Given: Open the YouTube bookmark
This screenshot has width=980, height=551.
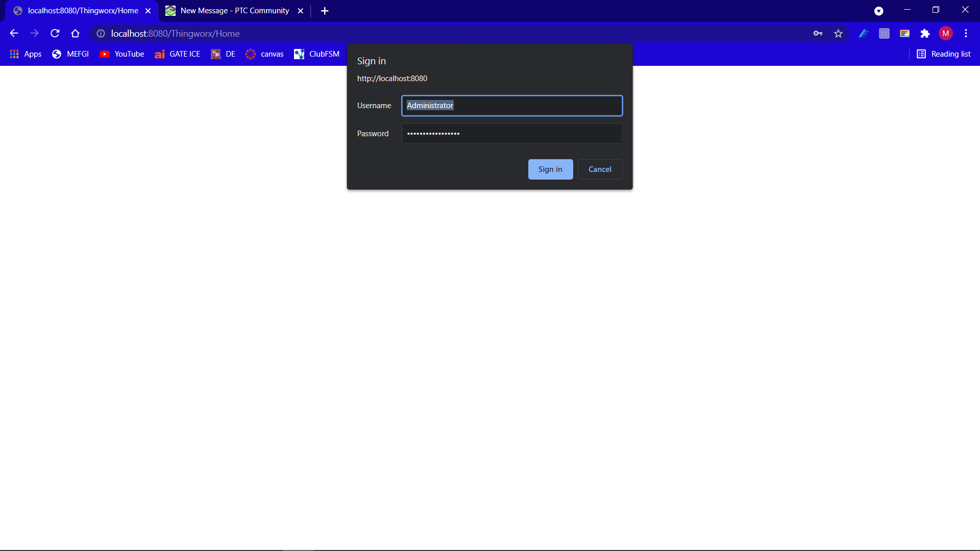Looking at the screenshot, I should [121, 54].
